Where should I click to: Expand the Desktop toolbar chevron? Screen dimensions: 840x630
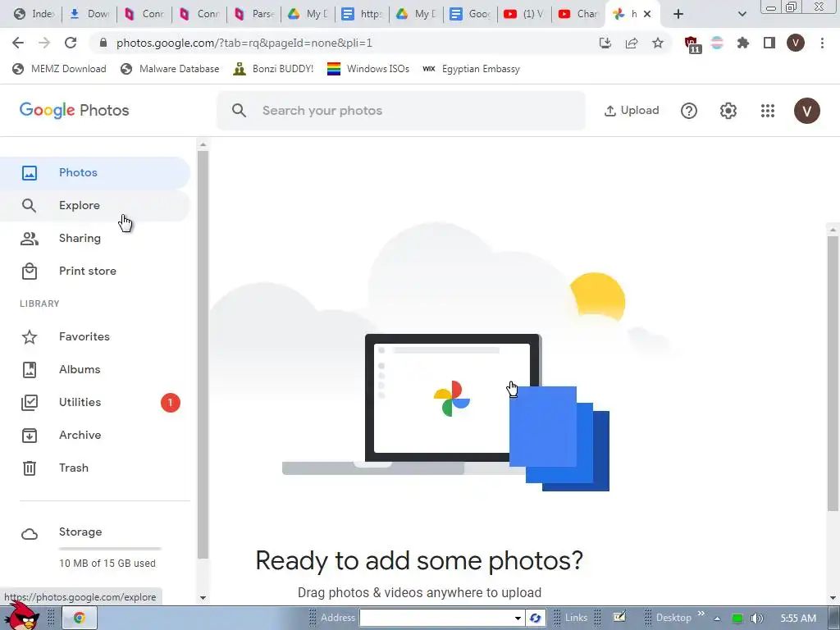click(701, 614)
